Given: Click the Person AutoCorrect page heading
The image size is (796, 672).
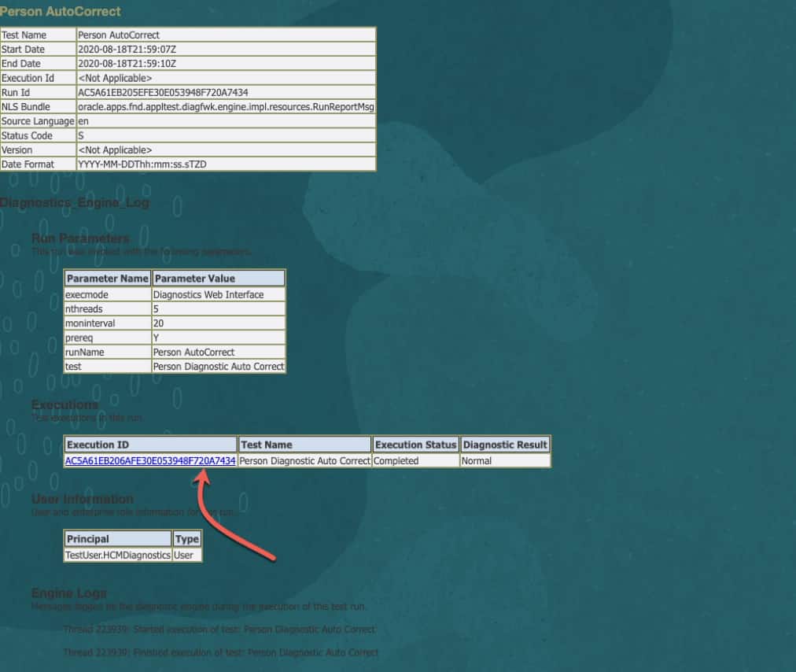Looking at the screenshot, I should click(x=61, y=11).
